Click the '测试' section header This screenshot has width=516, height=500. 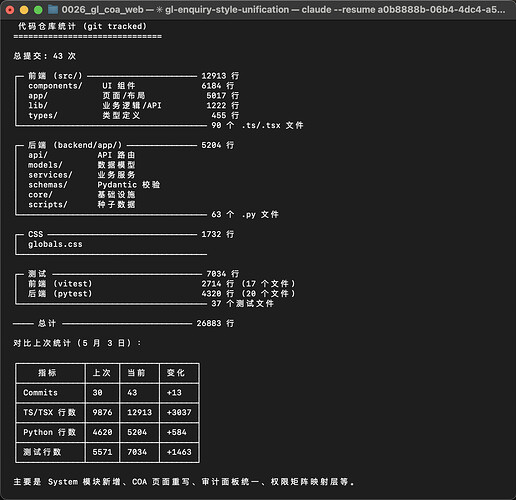point(37,274)
